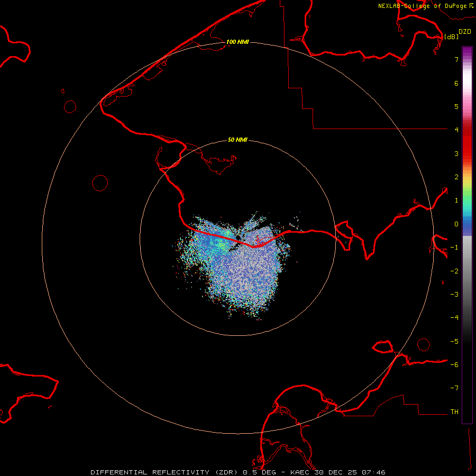The image size is (476, 476).
Task: Click the color scale value 3
Action: pyautogui.click(x=456, y=153)
